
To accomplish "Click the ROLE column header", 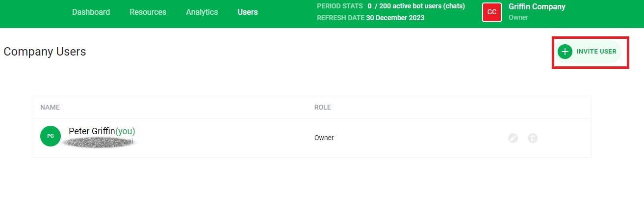I will point(323,107).
